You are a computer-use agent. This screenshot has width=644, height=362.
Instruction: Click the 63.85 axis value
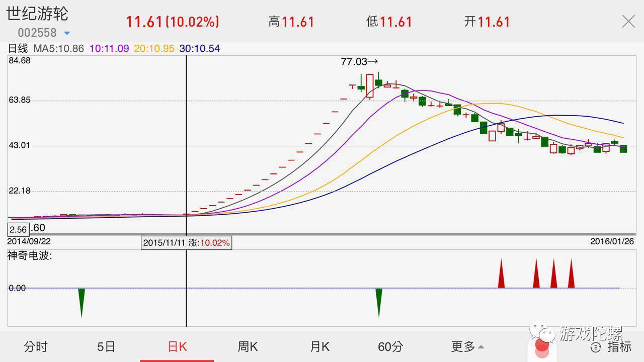20,100
